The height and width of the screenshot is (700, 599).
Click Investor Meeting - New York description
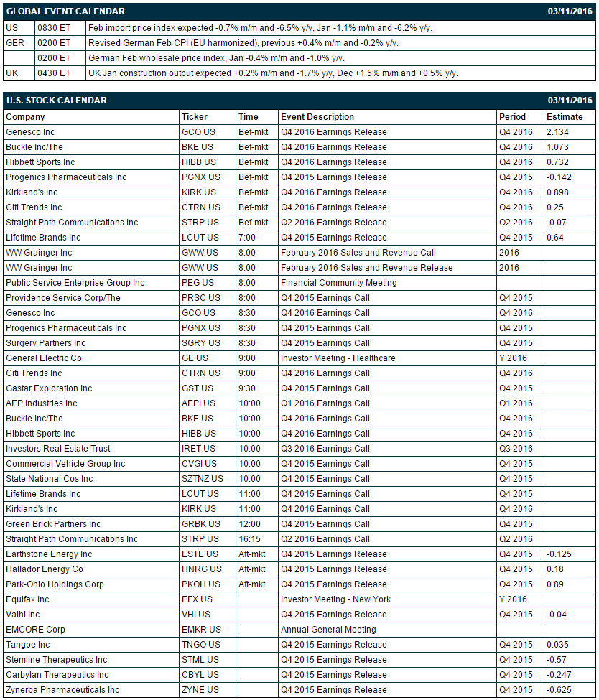[x=336, y=599]
